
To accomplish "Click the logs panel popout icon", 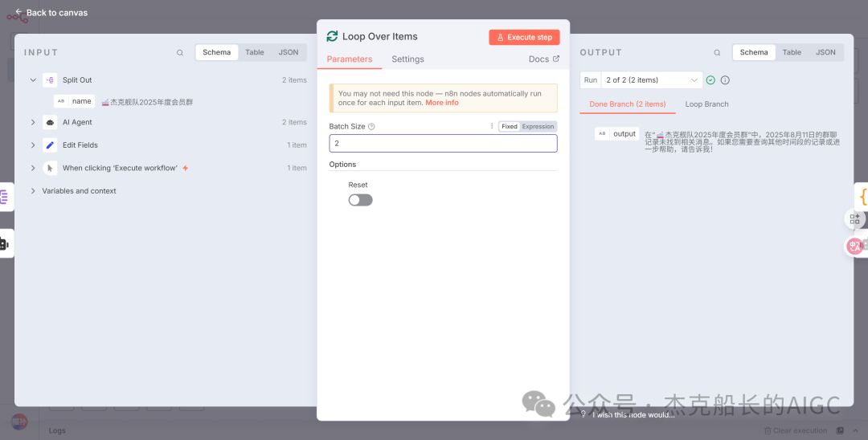I will [x=840, y=430].
